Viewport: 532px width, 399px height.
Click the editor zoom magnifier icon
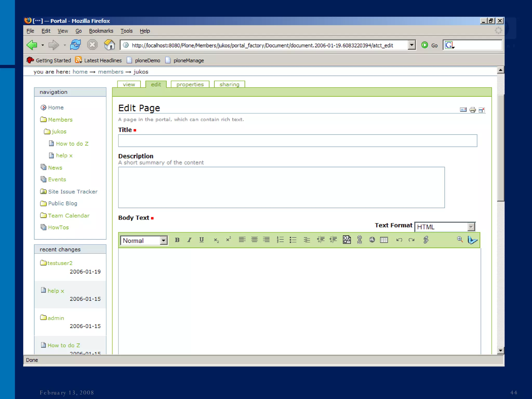point(460,239)
